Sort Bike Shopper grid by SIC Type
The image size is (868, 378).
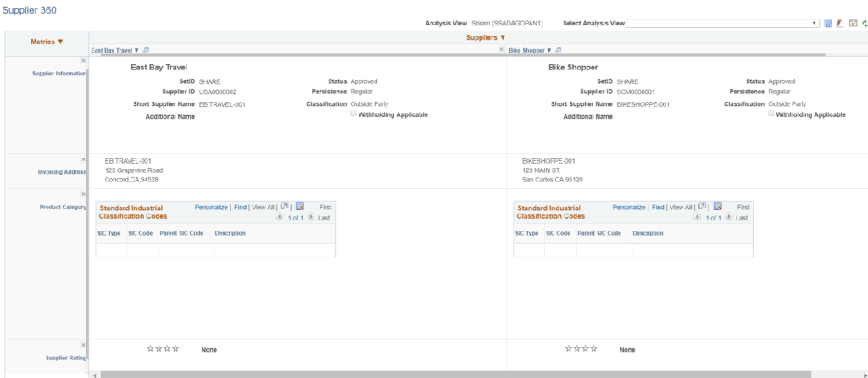click(x=526, y=233)
